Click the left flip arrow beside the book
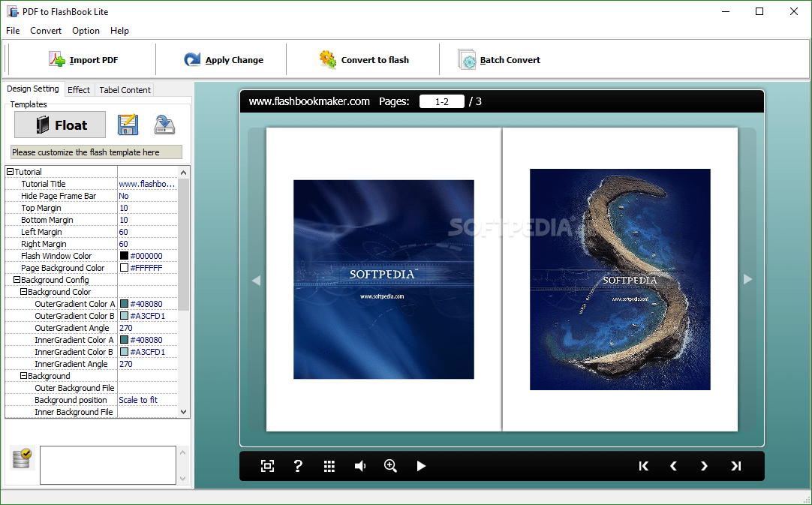Viewport: 812px width, 505px height. [x=256, y=280]
